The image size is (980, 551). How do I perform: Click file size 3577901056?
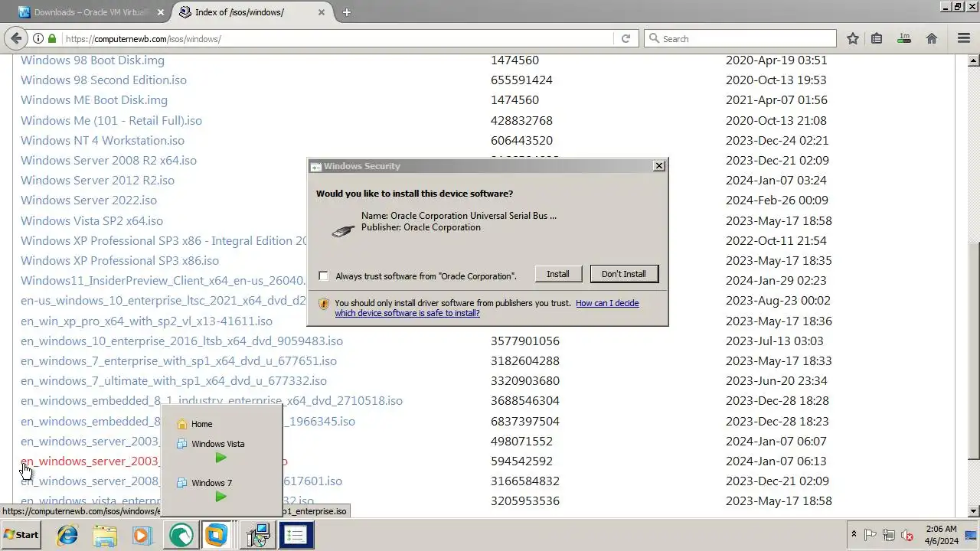coord(525,341)
